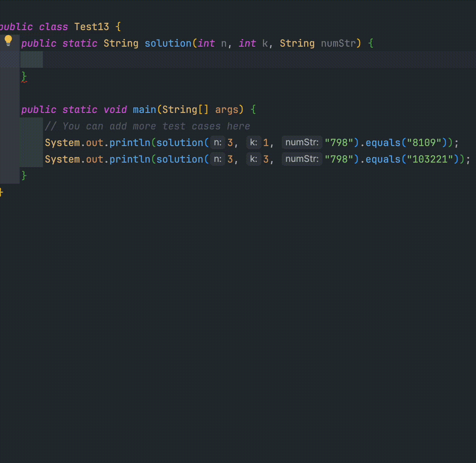Click the light bulb intention icon
Image resolution: width=476 pixels, height=463 pixels.
(9, 39)
